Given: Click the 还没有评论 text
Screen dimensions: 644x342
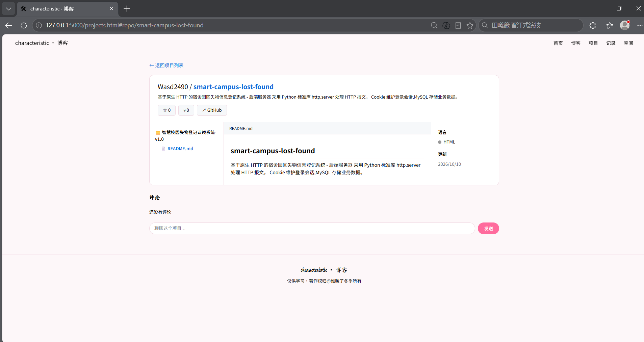Looking at the screenshot, I should click(x=160, y=212).
